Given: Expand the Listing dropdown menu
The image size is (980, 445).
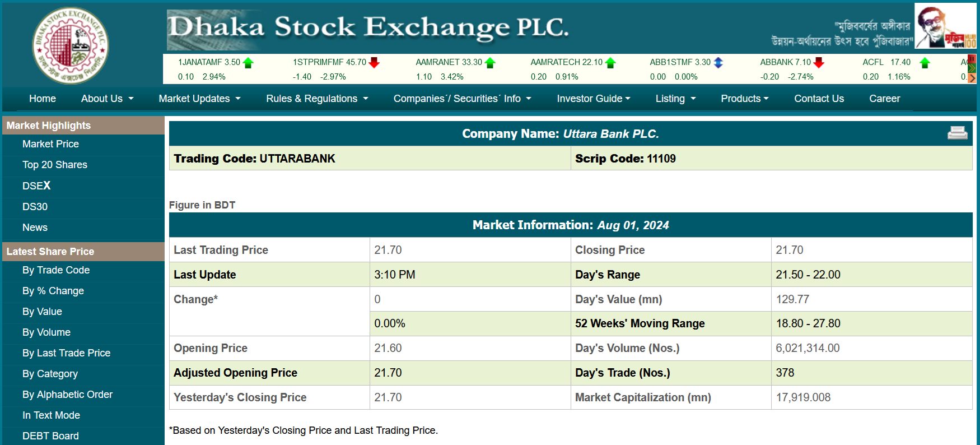Looking at the screenshot, I should coord(676,99).
